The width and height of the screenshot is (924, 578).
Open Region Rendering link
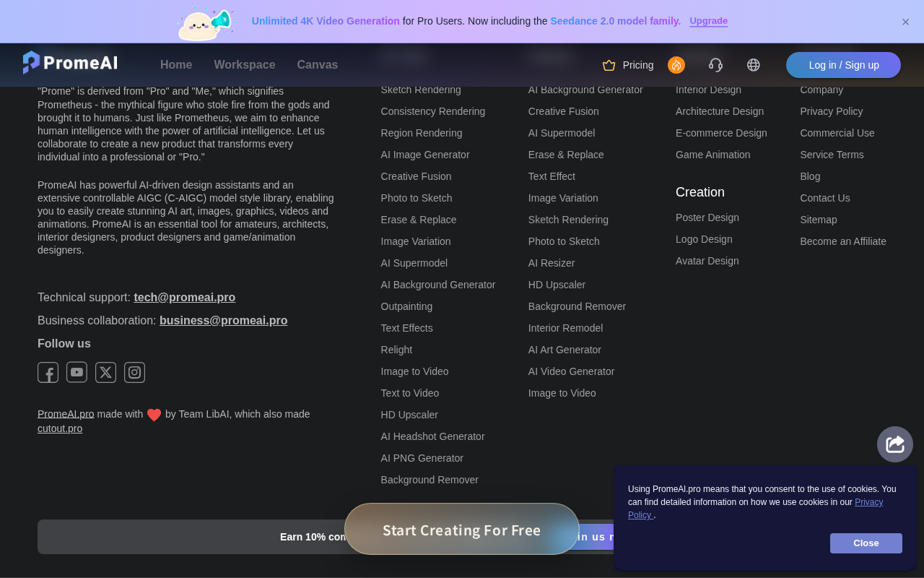pos(422,133)
